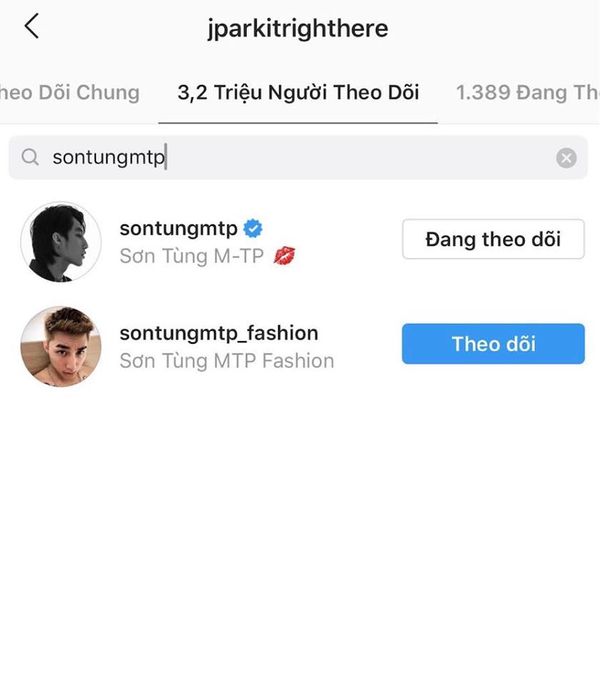
Task: Click the magnifier icon in the search bar
Action: (x=30, y=157)
